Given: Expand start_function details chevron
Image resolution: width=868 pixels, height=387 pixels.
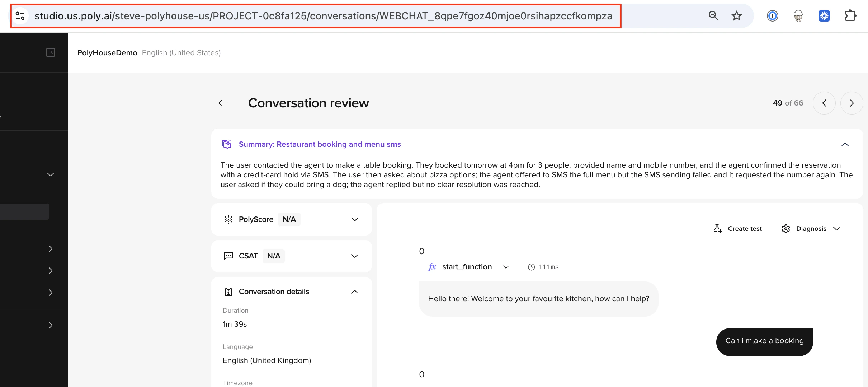Looking at the screenshot, I should tap(506, 267).
